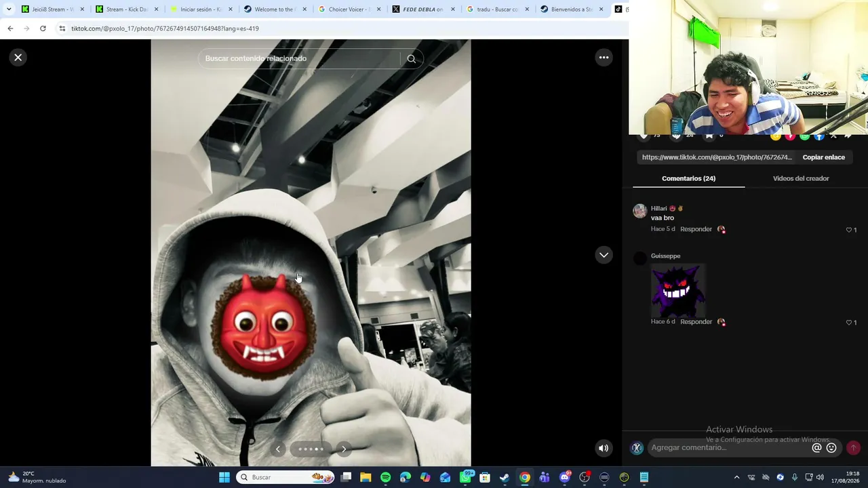View site information icon in address bar
This screenshot has height=488, width=868.
(62, 28)
